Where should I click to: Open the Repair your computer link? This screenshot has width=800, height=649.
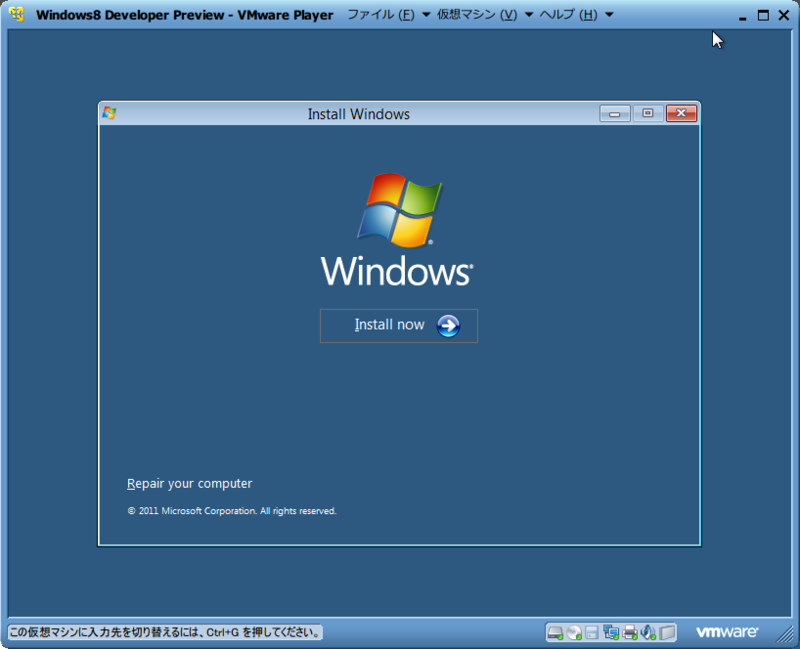[189, 484]
